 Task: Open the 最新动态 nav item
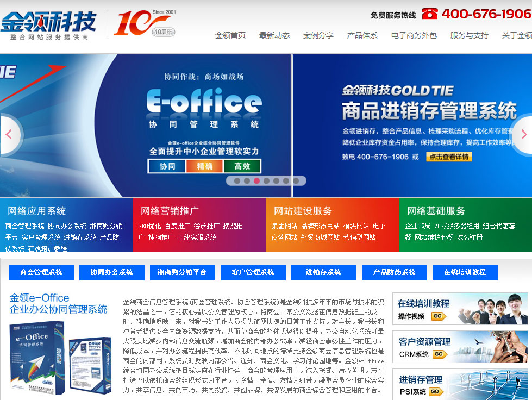click(274, 35)
